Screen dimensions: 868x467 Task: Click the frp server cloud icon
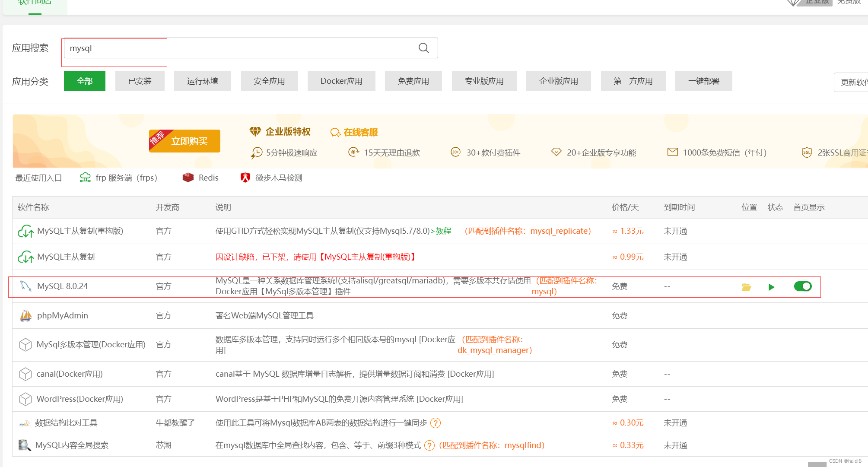(85, 178)
